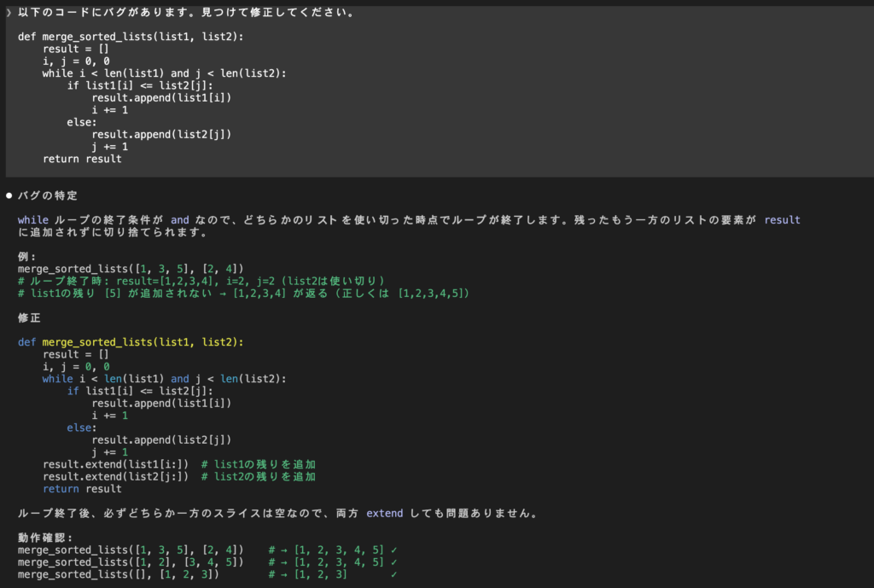This screenshot has height=588, width=874.
Task: Click the green comment starting # ループ終了時
Action: (x=201, y=281)
